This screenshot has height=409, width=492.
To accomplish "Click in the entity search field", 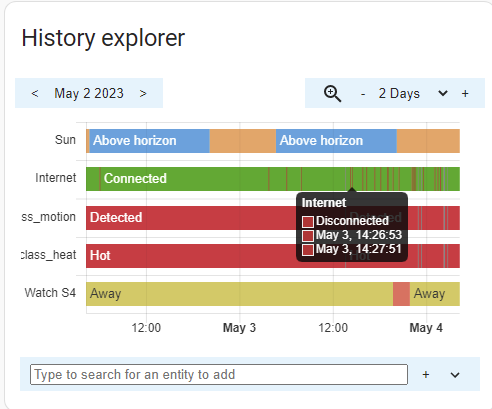I will (x=219, y=374).
